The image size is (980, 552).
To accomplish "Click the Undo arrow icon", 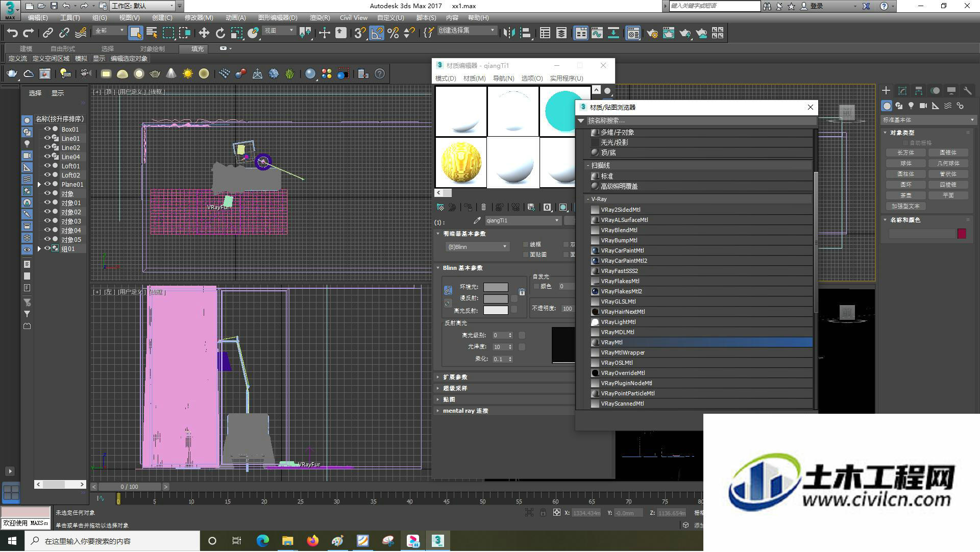I will coord(12,33).
